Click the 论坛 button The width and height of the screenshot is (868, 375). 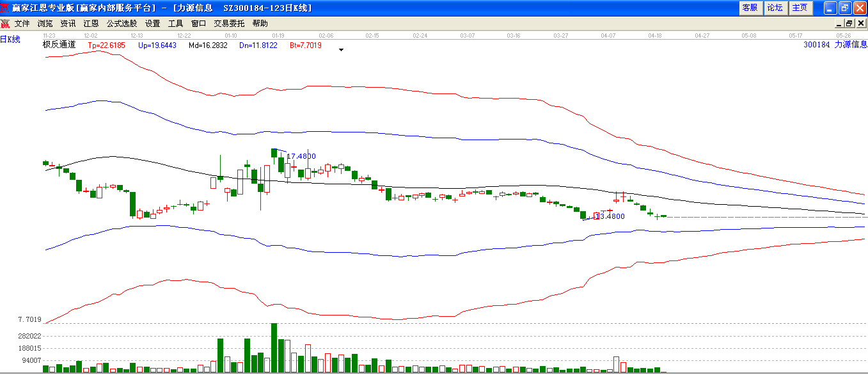775,8
